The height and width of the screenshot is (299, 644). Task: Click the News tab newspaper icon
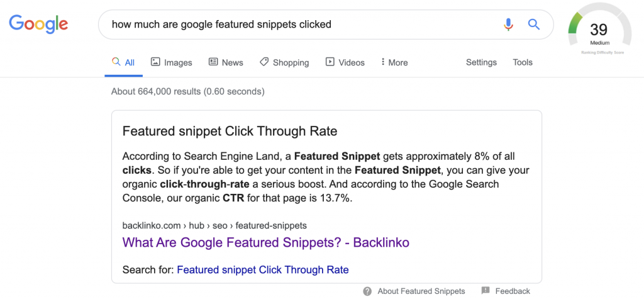click(213, 62)
